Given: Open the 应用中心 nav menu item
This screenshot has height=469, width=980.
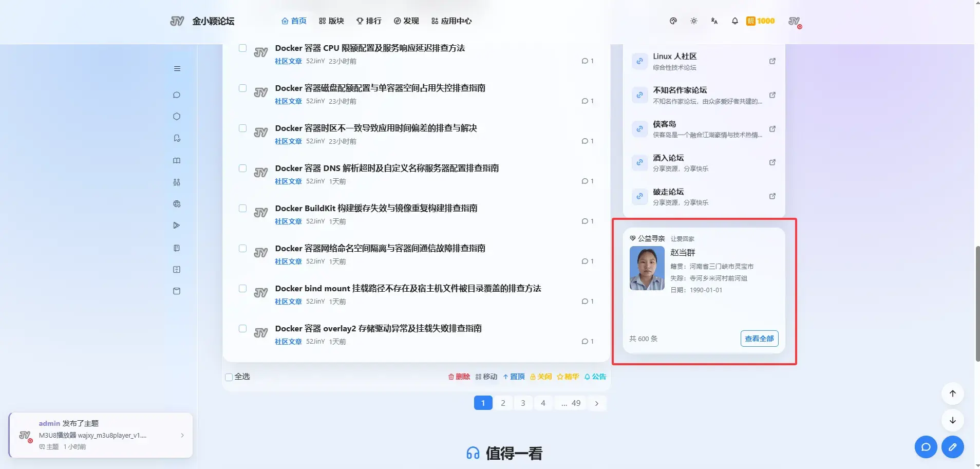Looking at the screenshot, I should tap(451, 21).
